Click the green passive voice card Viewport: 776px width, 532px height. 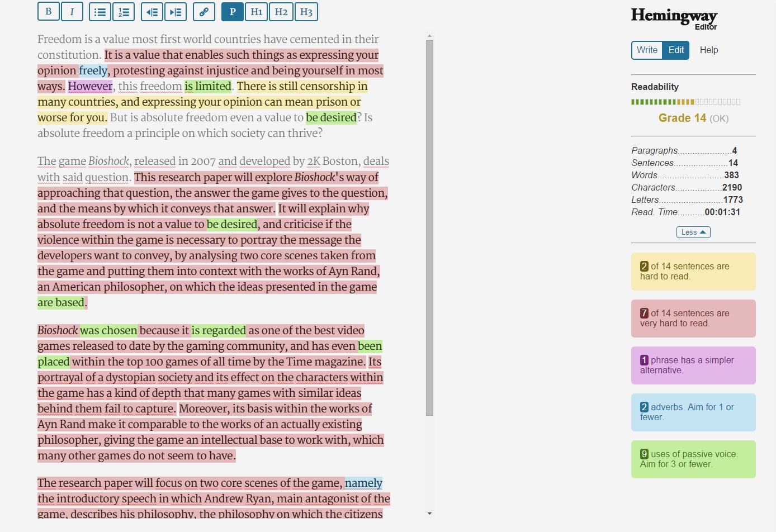693,459
